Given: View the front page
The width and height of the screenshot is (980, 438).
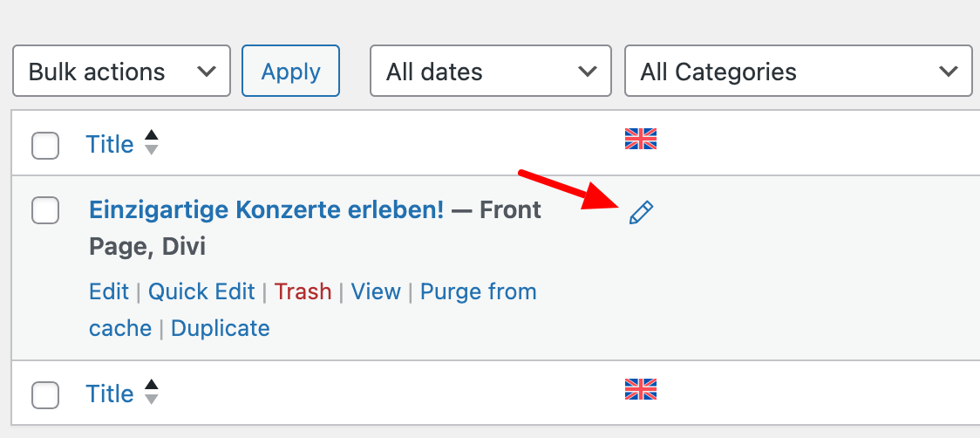Looking at the screenshot, I should 376,291.
